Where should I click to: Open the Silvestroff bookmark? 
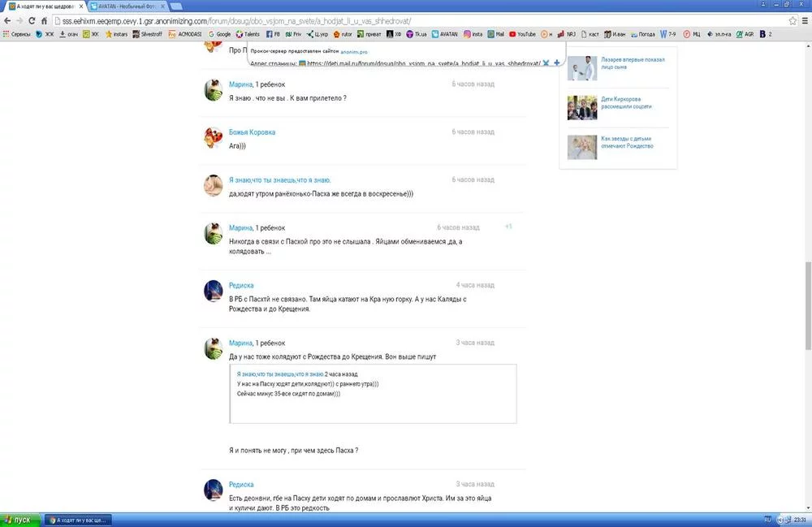148,34
